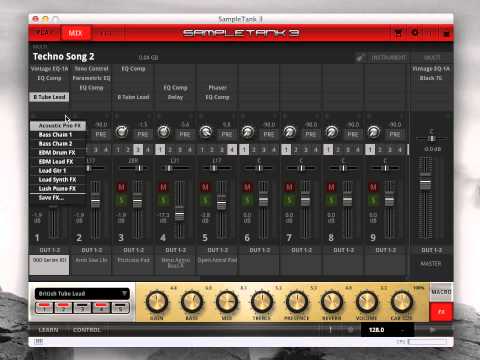
Task: Open channel 5 OUT 1-2 output selector
Action: tap(217, 250)
